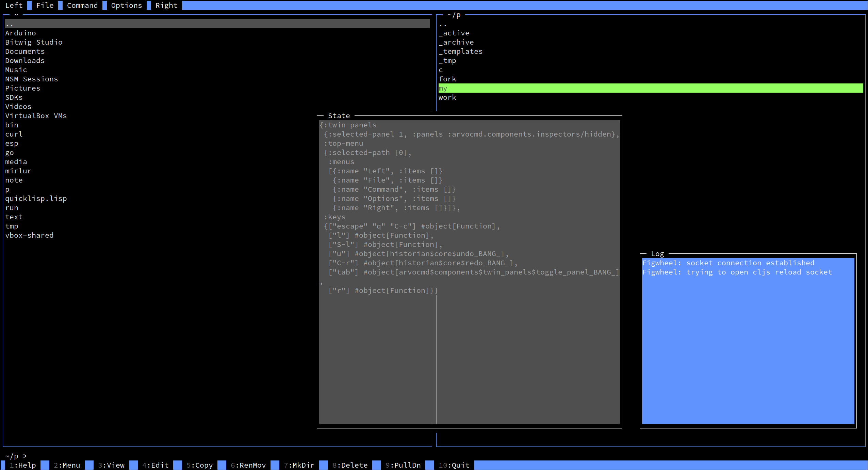Click the 7:MkDir function key
Screen dimensions: 868x470
pyautogui.click(x=299, y=465)
